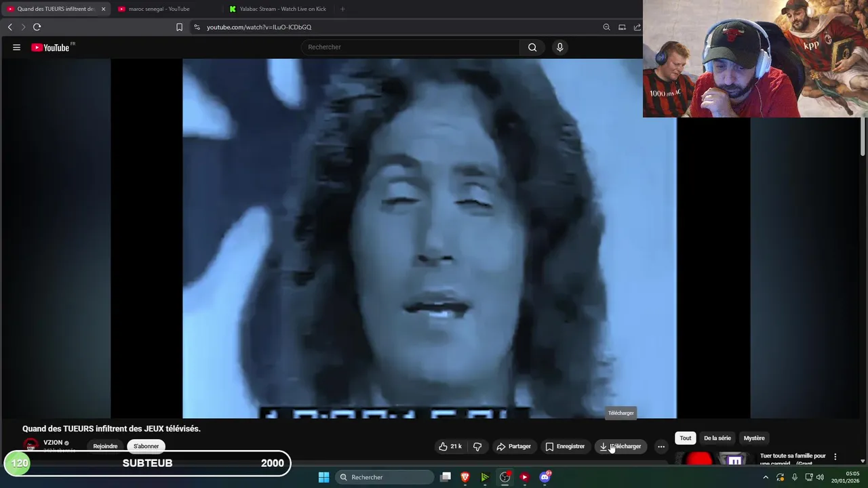Image resolution: width=868 pixels, height=488 pixels.
Task: Focus the YouTube 'Rechercher' search field
Action: [x=410, y=47]
